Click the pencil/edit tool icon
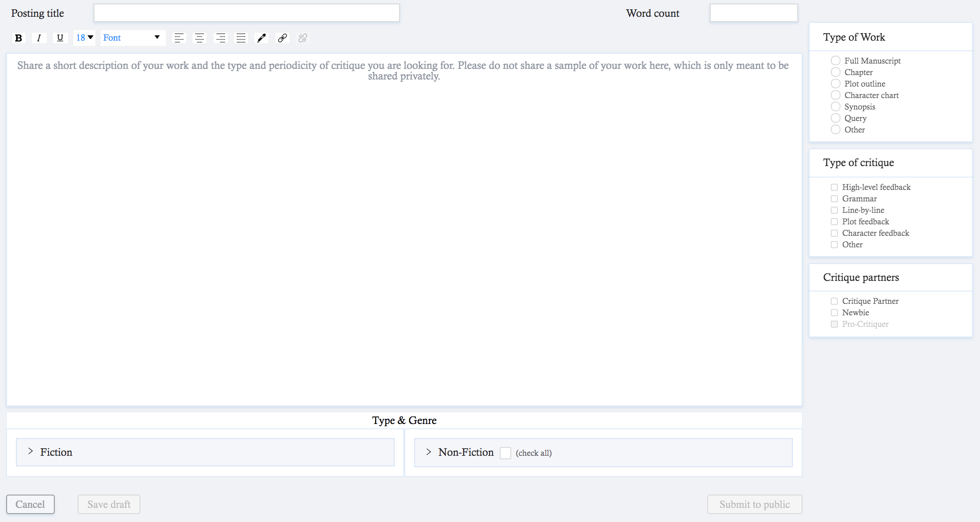Image resolution: width=980 pixels, height=522 pixels. (x=261, y=38)
